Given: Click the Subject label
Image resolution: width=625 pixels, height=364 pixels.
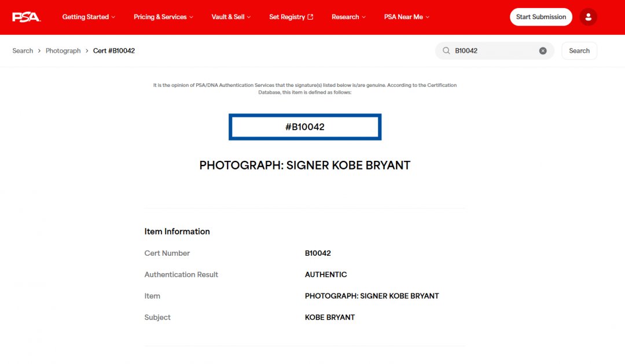Looking at the screenshot, I should click(157, 317).
